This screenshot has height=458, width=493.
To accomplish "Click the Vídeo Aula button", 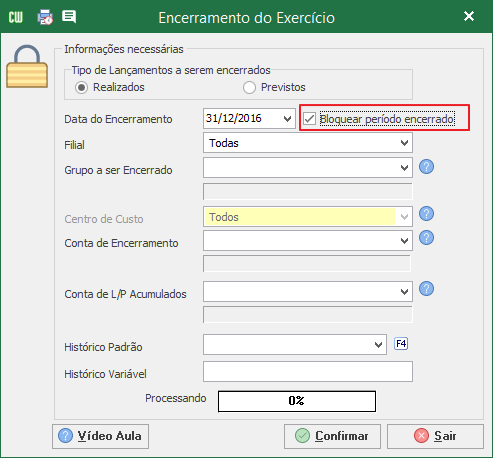I will tap(100, 436).
